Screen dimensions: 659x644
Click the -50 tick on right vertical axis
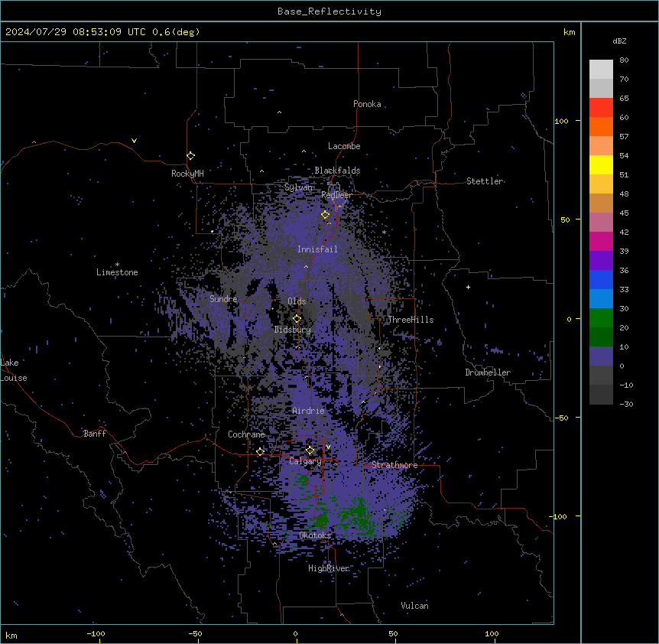(561, 418)
